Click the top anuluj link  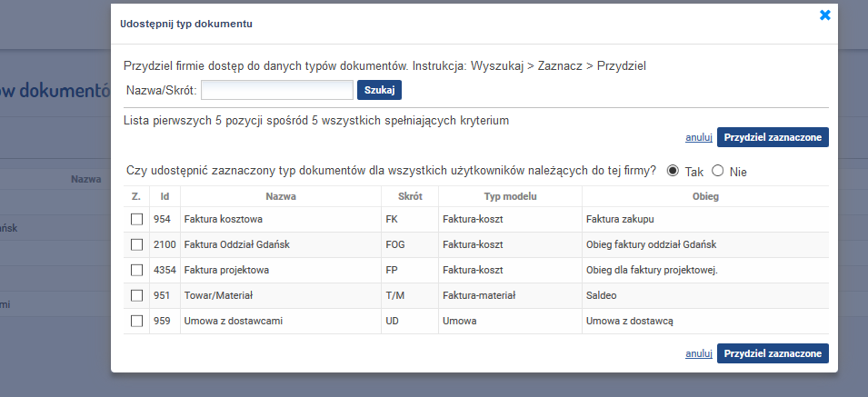699,137
